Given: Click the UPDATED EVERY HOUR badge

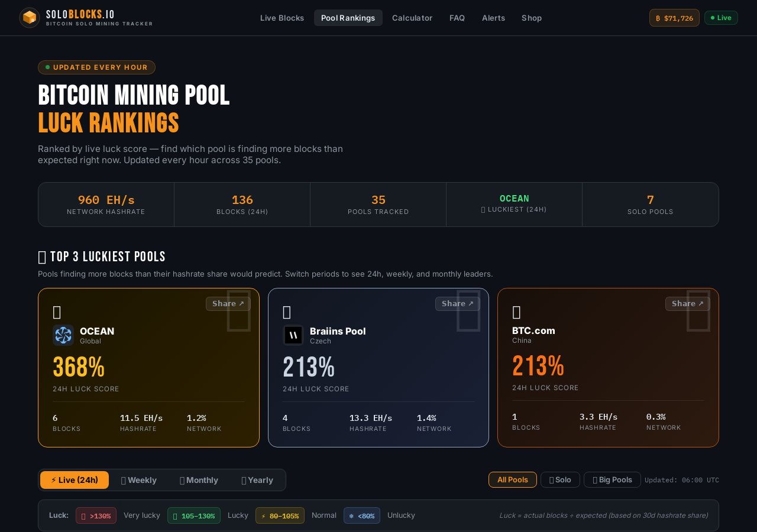Looking at the screenshot, I should point(96,67).
